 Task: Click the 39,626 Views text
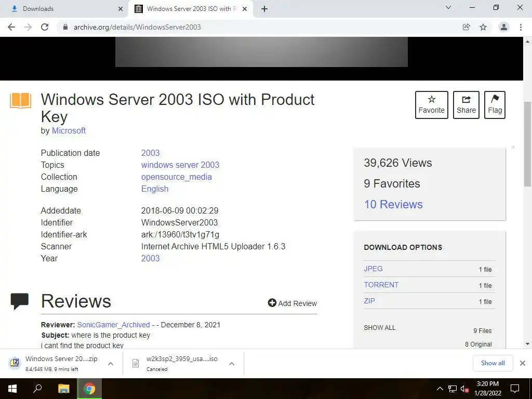tap(398, 163)
